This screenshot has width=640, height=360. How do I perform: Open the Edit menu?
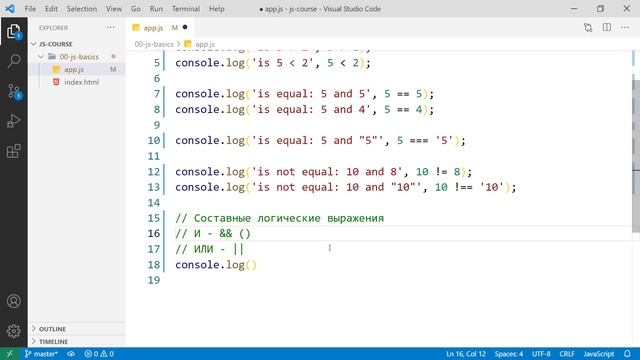51,9
